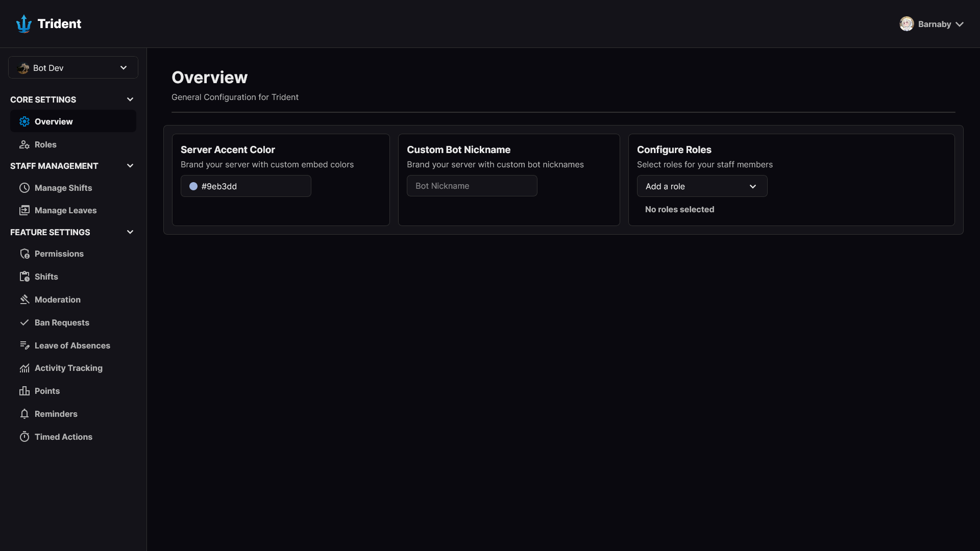Click the Roles people icon
980x551 pixels.
pyautogui.click(x=24, y=144)
